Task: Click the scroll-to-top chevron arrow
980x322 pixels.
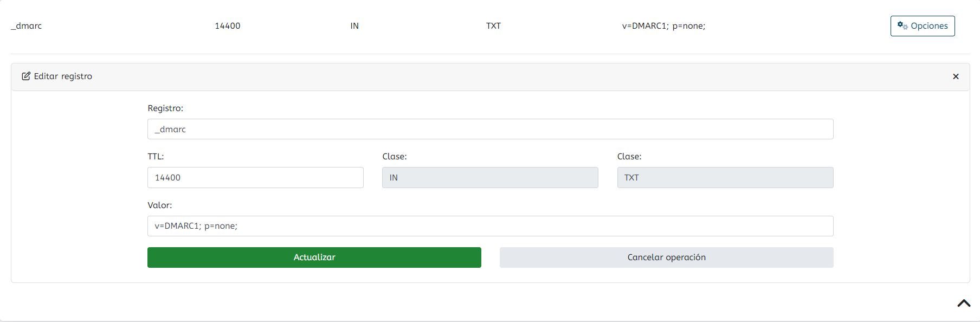Action: [964, 304]
